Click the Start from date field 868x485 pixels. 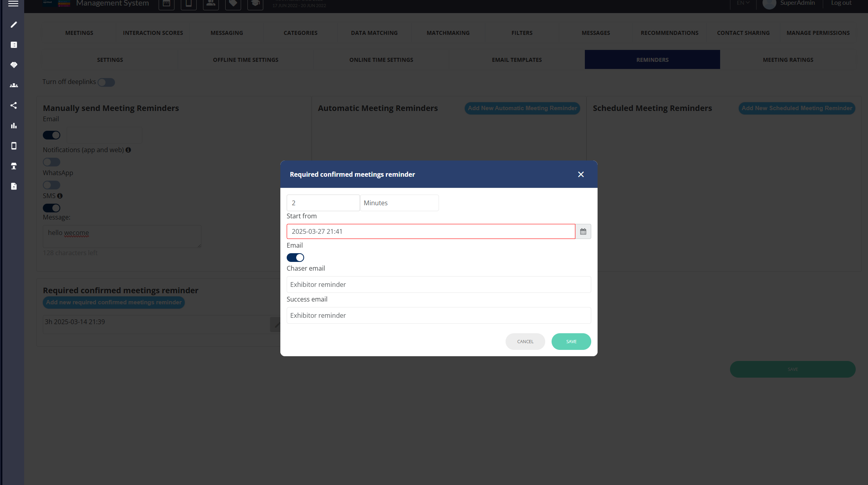pyautogui.click(x=431, y=231)
